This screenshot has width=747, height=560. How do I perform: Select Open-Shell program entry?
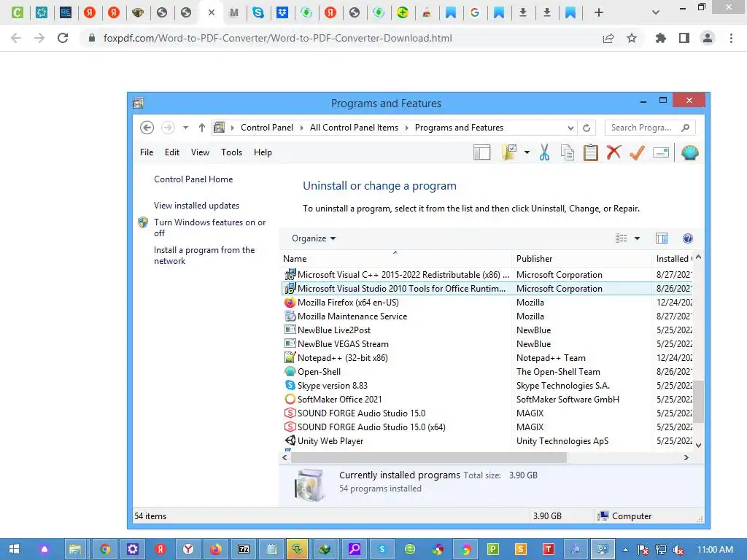pyautogui.click(x=487, y=371)
